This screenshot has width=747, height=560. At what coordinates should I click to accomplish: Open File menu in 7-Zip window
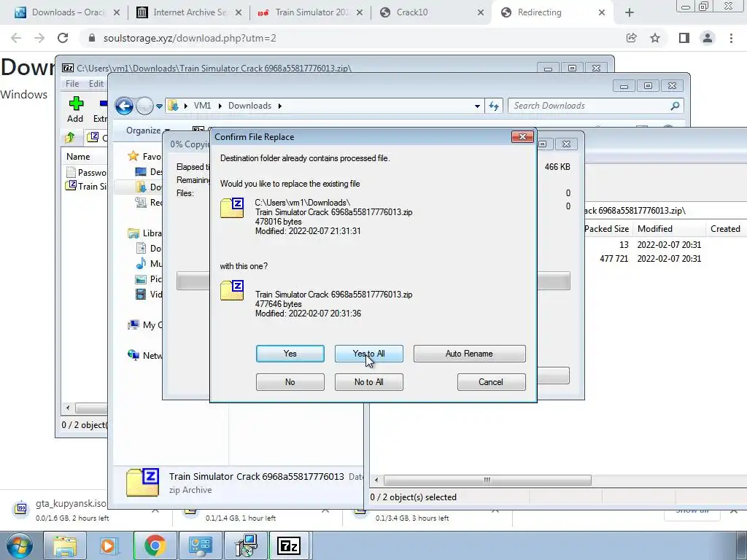click(x=72, y=84)
